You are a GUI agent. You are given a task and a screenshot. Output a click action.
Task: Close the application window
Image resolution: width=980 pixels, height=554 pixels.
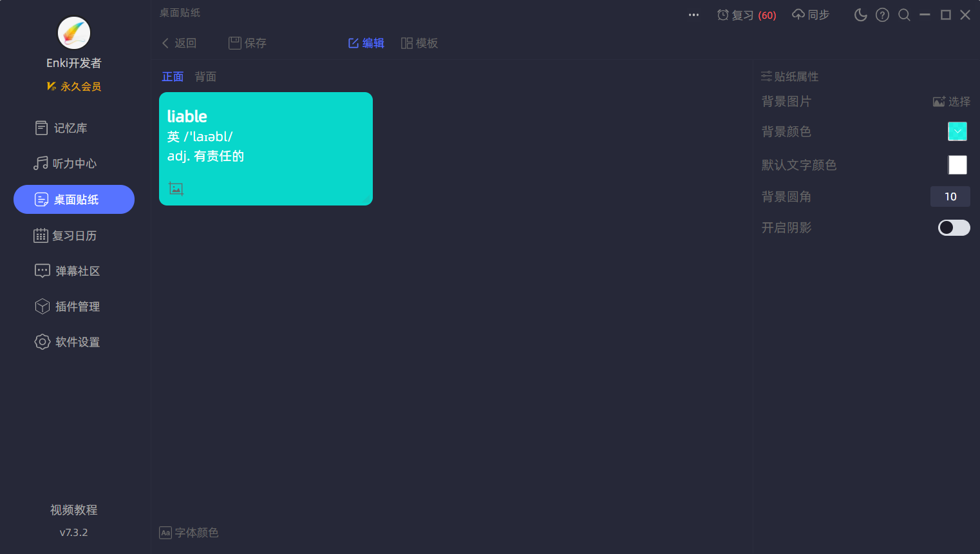[x=965, y=15]
